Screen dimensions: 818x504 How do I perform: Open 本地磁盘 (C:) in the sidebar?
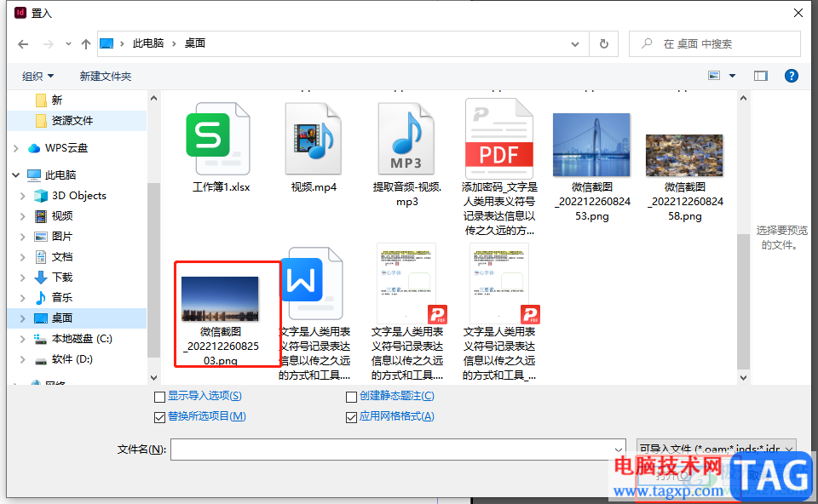coord(82,339)
